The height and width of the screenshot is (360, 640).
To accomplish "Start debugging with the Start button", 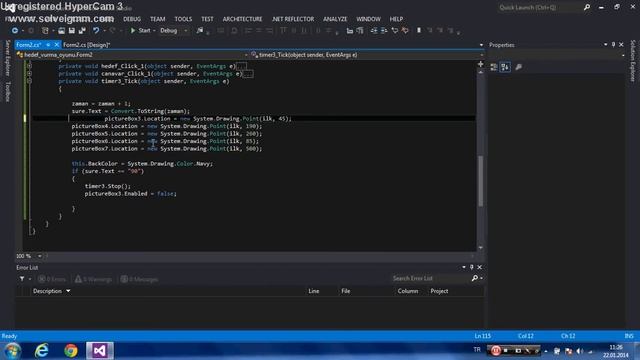I will [140, 31].
